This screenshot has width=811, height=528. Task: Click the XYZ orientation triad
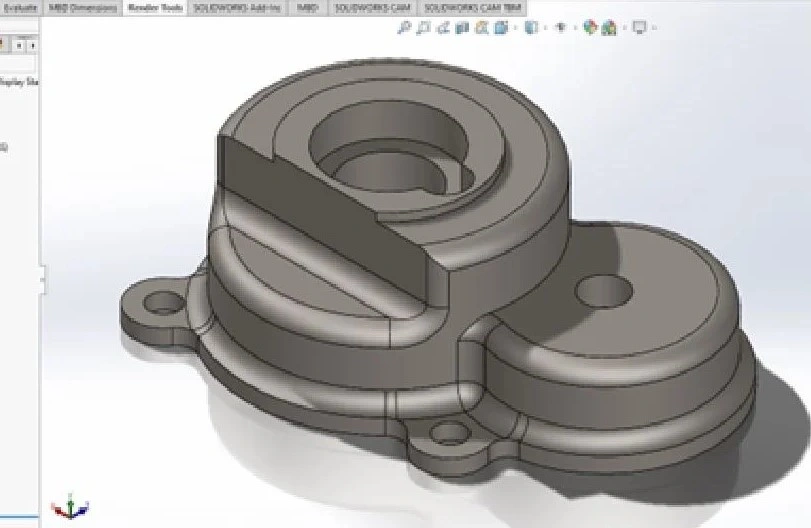click(69, 507)
